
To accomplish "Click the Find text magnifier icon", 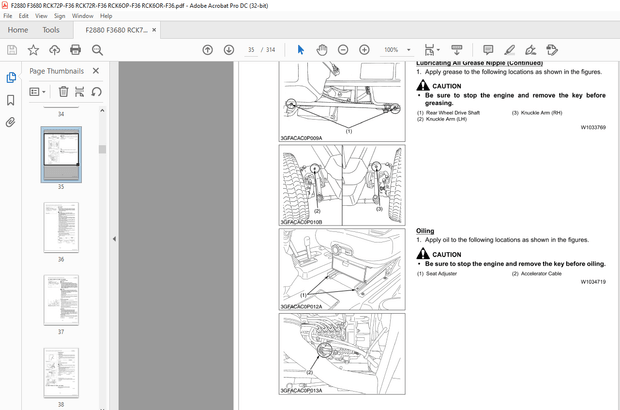I will (96, 49).
